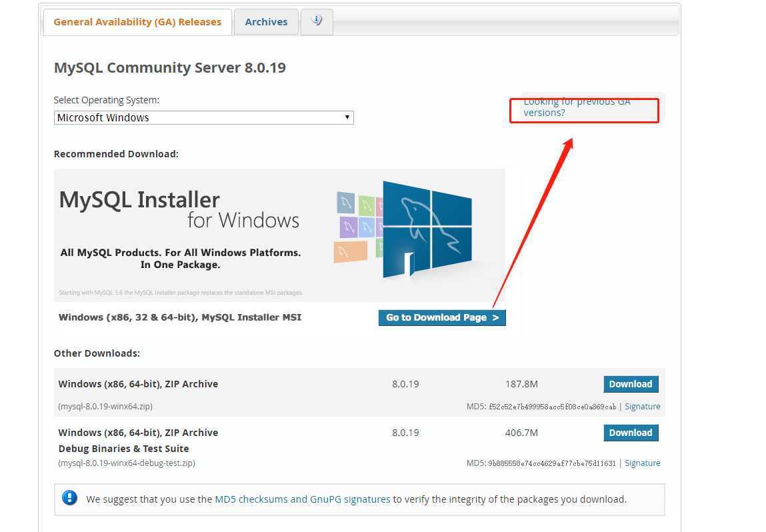This screenshot has width=766, height=532.
Task: Open the info icon tab
Action: click(317, 21)
